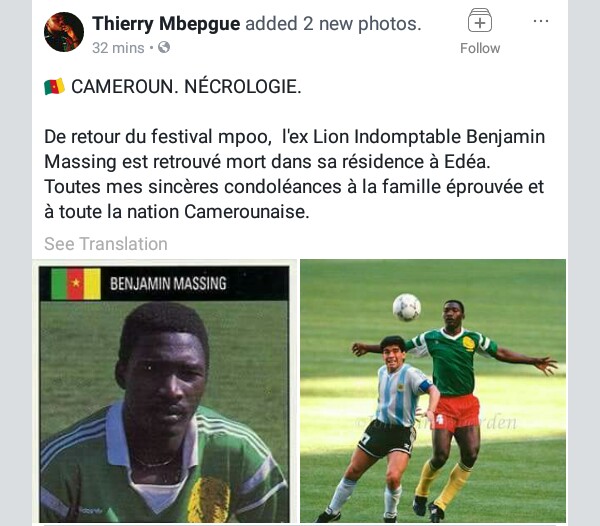This screenshot has height=526, width=600.
Task: Click the Cameroon flag emoji in post
Action: pos(54,86)
